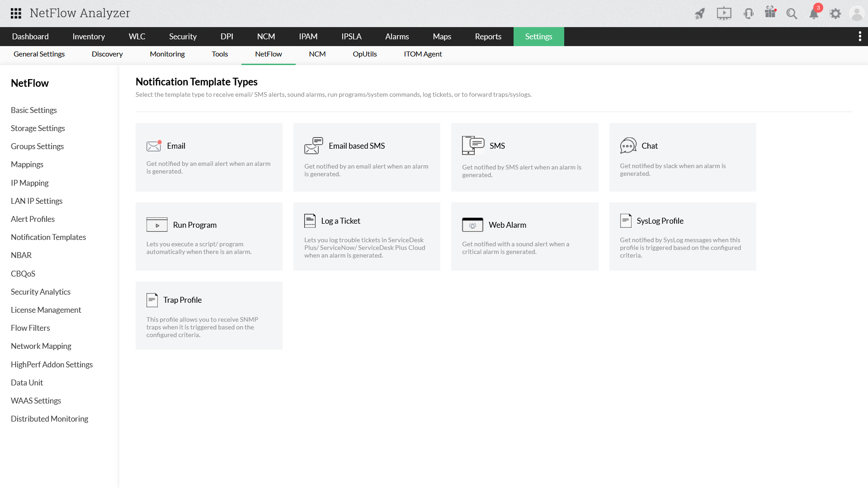Select the Email notification template card
This screenshot has height=488, width=868.
[209, 157]
